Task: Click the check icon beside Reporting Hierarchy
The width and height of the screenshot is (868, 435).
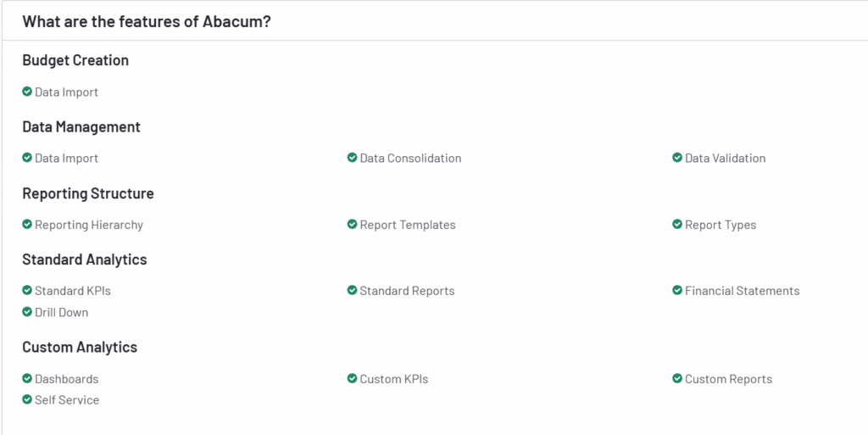Action: coord(27,224)
